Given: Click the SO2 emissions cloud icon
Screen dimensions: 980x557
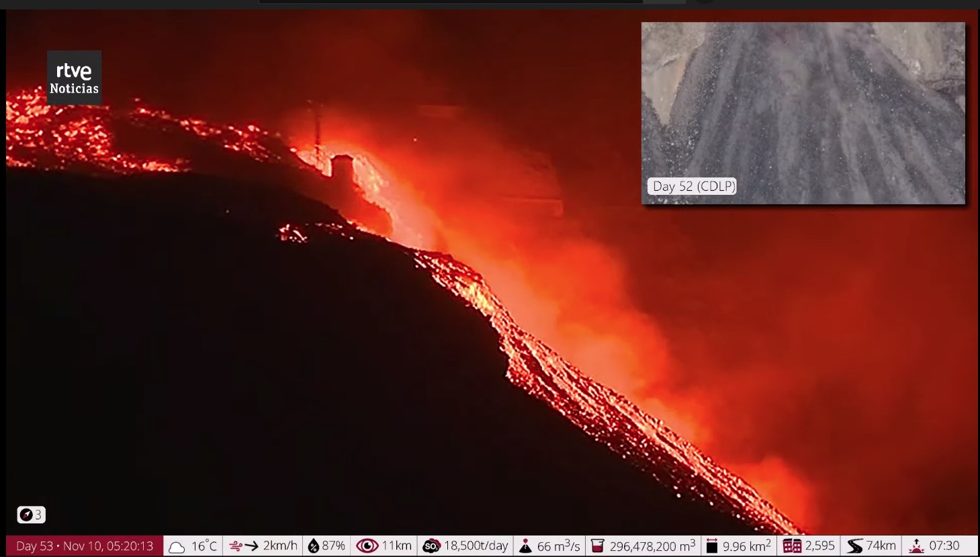Looking at the screenshot, I should (431, 546).
